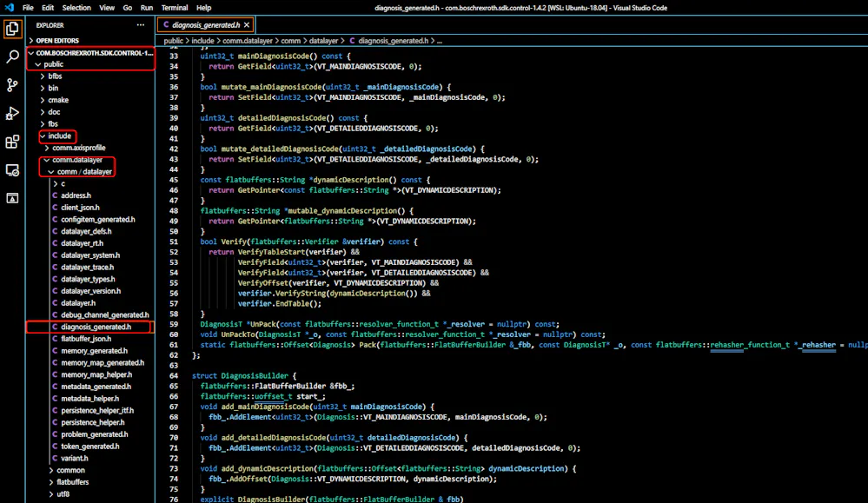This screenshot has height=503, width=868.
Task: Click the triangle-in-window activity bar icon
Action: pos(12,198)
